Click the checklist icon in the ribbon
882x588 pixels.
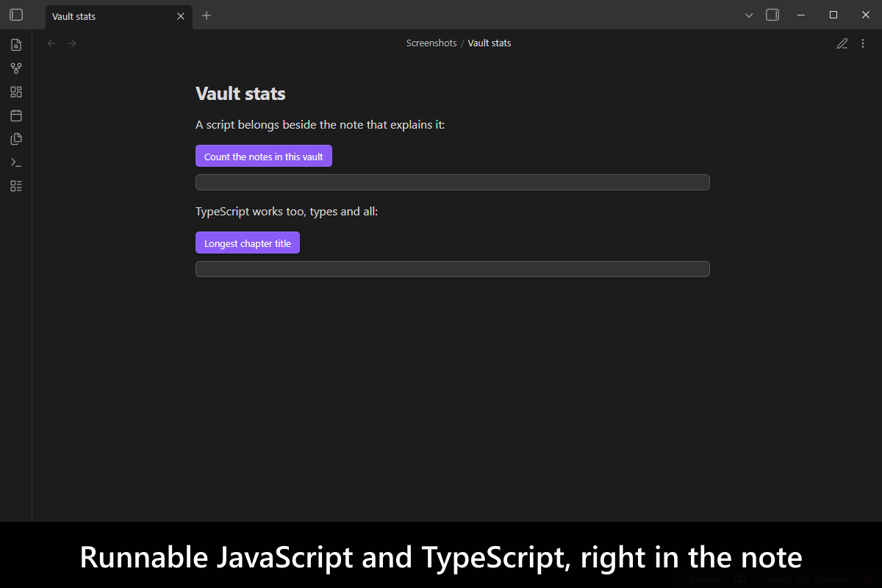16,186
